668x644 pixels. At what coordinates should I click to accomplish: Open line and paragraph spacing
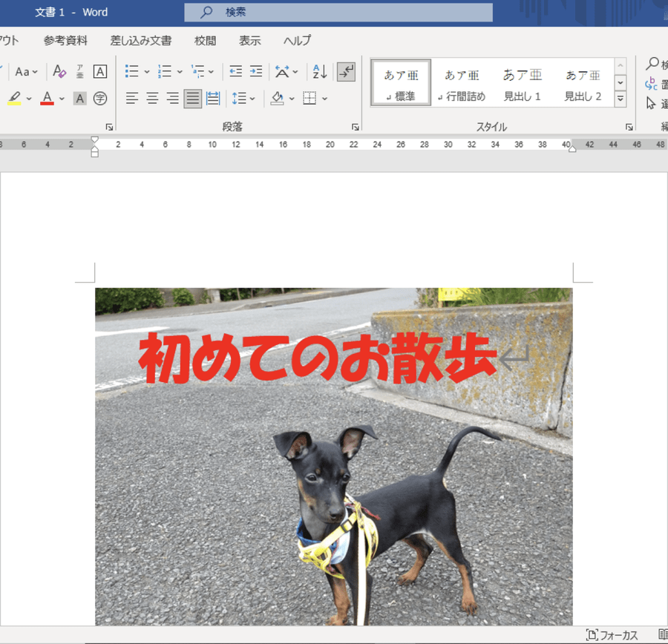coord(239,99)
